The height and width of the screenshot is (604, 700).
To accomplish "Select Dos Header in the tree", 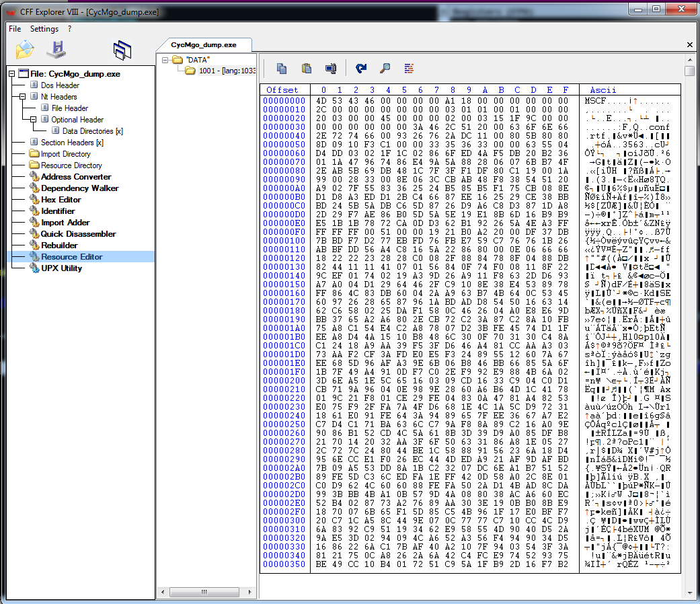I will click(60, 85).
